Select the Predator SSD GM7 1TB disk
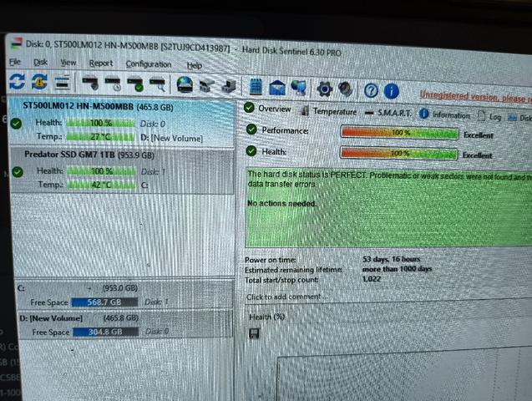The width and height of the screenshot is (532, 401). pyautogui.click(x=122, y=171)
